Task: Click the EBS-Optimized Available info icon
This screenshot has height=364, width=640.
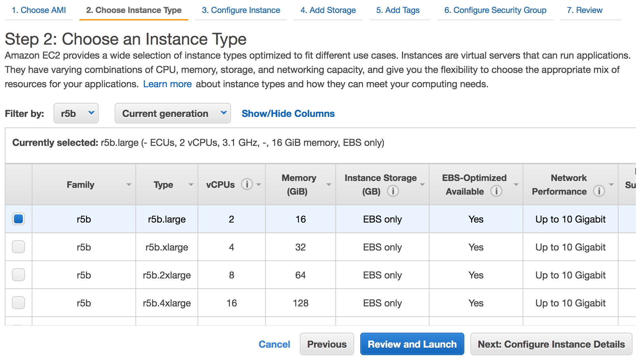Action: 497,191
